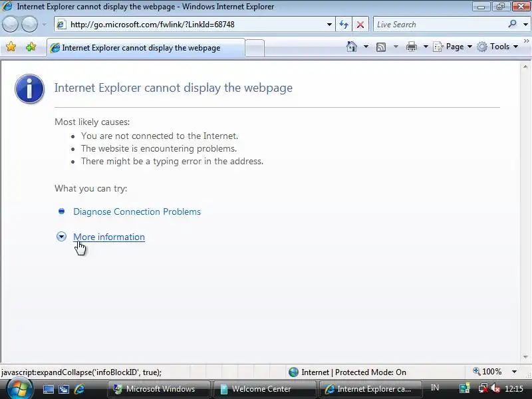Open the zoom level dropdown arrow
Image resolution: width=532 pixels, height=399 pixels.
[514, 372]
